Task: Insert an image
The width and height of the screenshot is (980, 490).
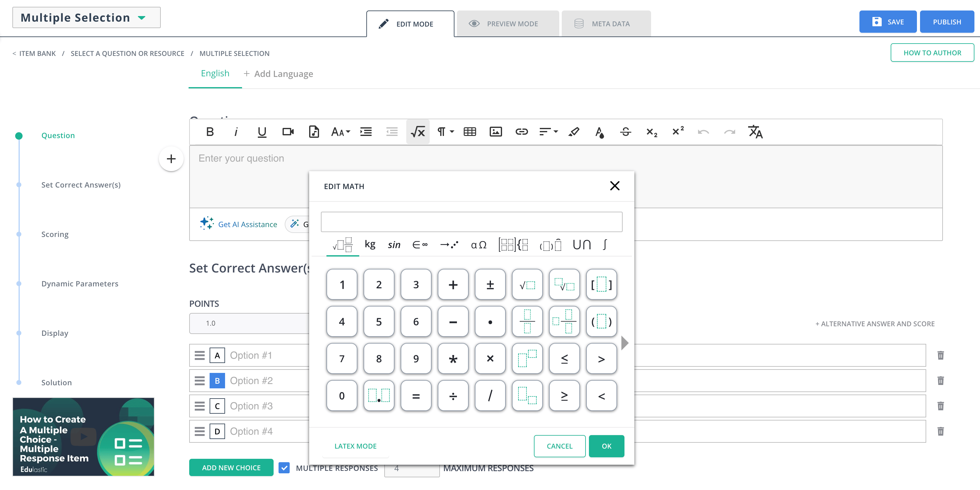Action: click(x=496, y=132)
